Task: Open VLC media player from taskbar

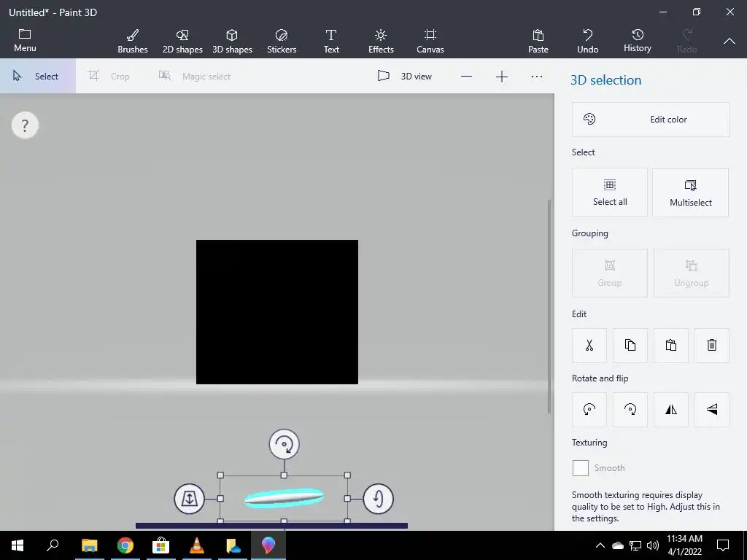Action: click(x=197, y=545)
